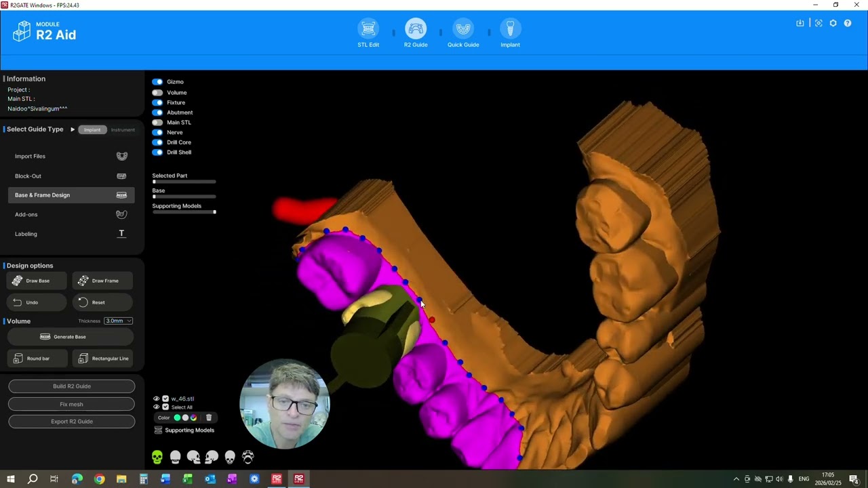Click the Fix mesh button
This screenshot has width=868, height=488.
[x=72, y=404]
